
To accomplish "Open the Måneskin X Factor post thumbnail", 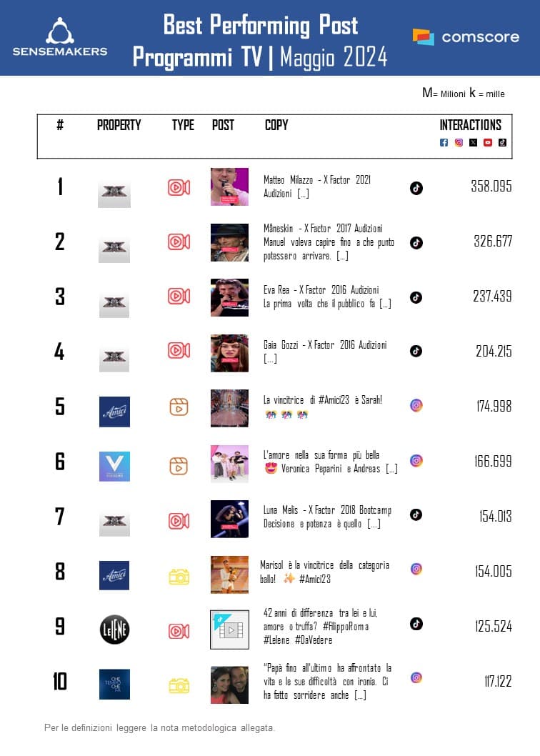I will (x=229, y=242).
